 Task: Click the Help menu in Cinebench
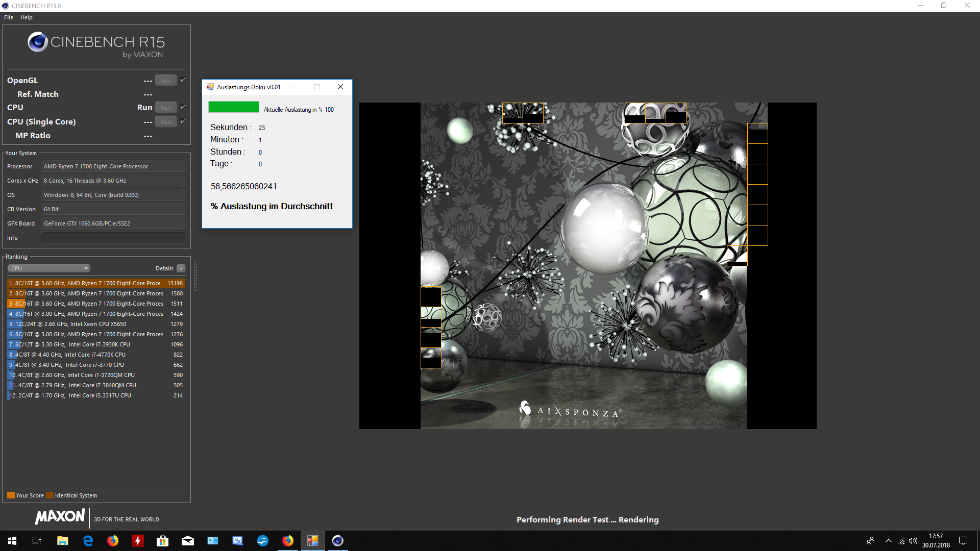click(26, 17)
